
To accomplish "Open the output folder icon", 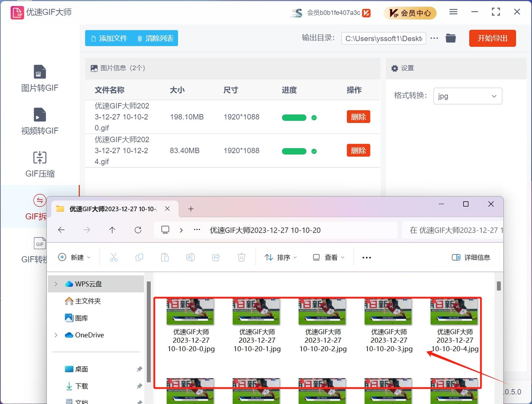I will [x=451, y=38].
